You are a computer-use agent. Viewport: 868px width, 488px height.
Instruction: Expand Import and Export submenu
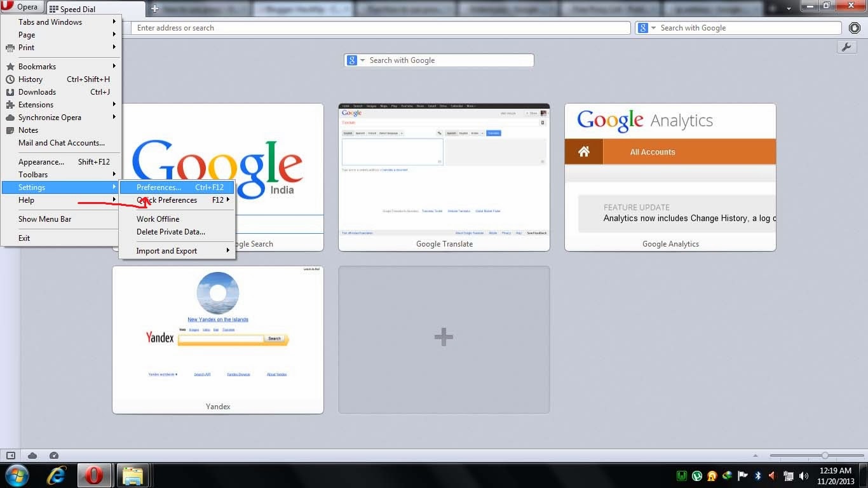click(x=177, y=251)
